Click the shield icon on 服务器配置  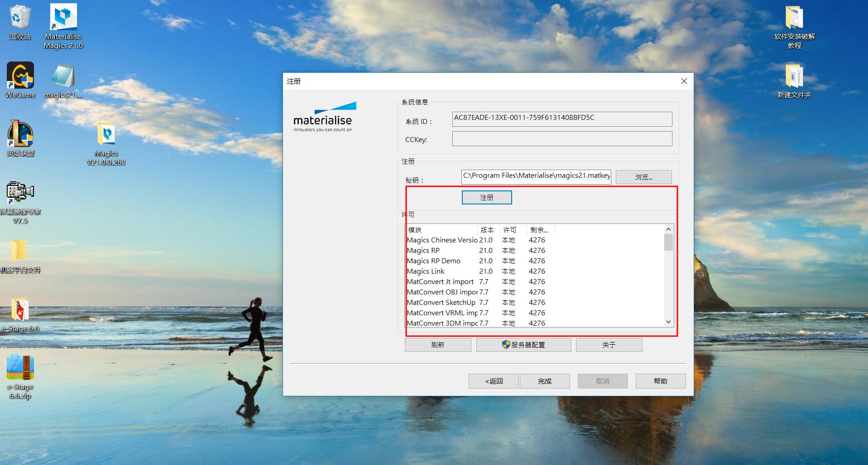(506, 344)
